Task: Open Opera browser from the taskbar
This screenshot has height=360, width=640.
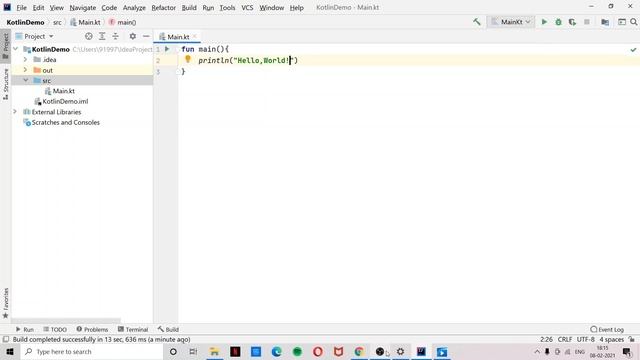Action: coord(318,351)
